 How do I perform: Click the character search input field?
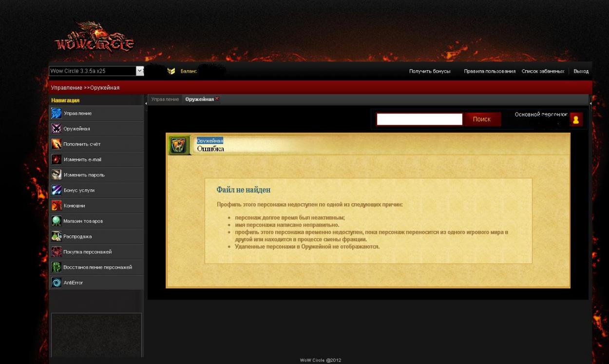(419, 119)
